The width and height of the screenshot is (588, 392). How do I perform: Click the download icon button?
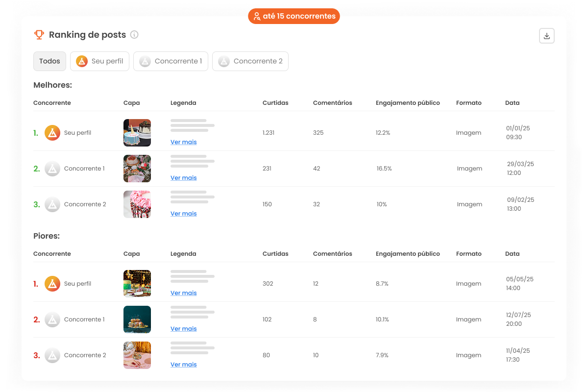pos(546,36)
